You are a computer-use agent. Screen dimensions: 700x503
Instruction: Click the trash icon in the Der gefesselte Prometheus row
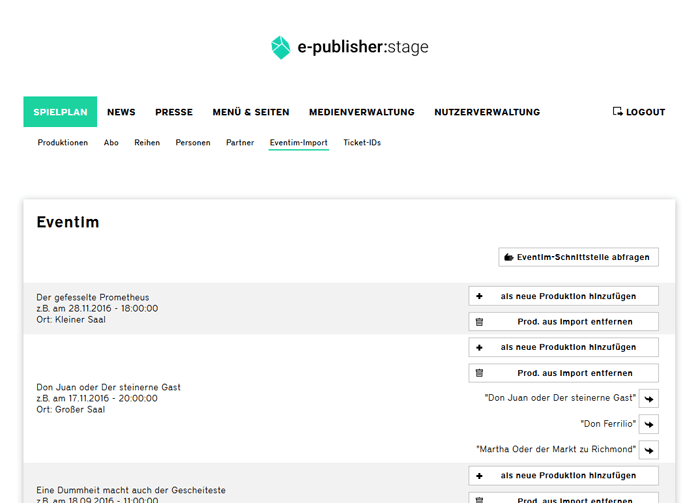pyautogui.click(x=479, y=322)
